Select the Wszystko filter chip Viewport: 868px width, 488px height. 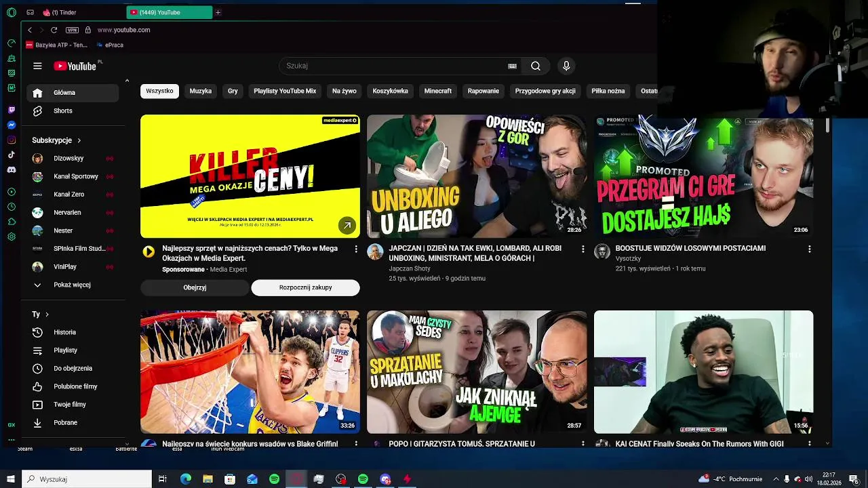(x=159, y=91)
